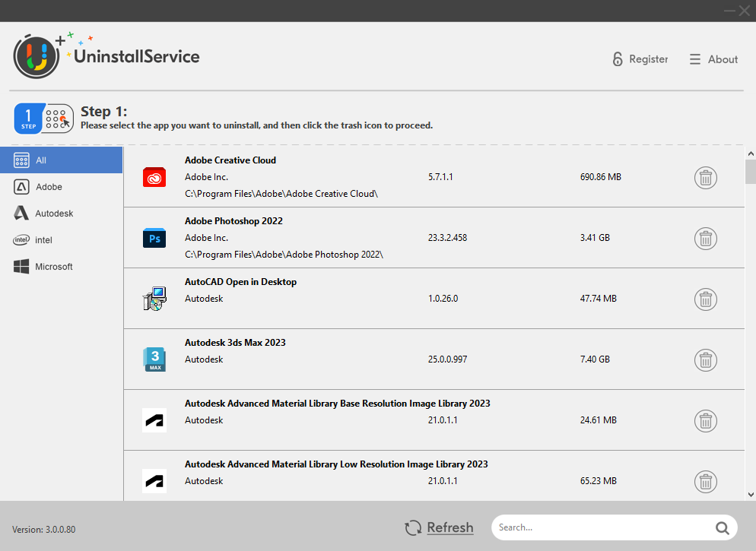Click the Creative Cloud install path text

coord(281,194)
